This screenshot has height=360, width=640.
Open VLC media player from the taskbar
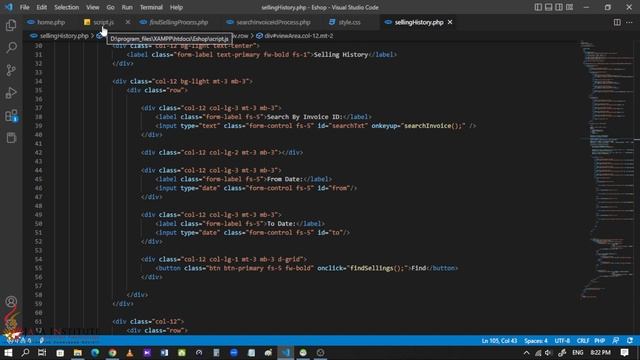pyautogui.click(x=130, y=353)
